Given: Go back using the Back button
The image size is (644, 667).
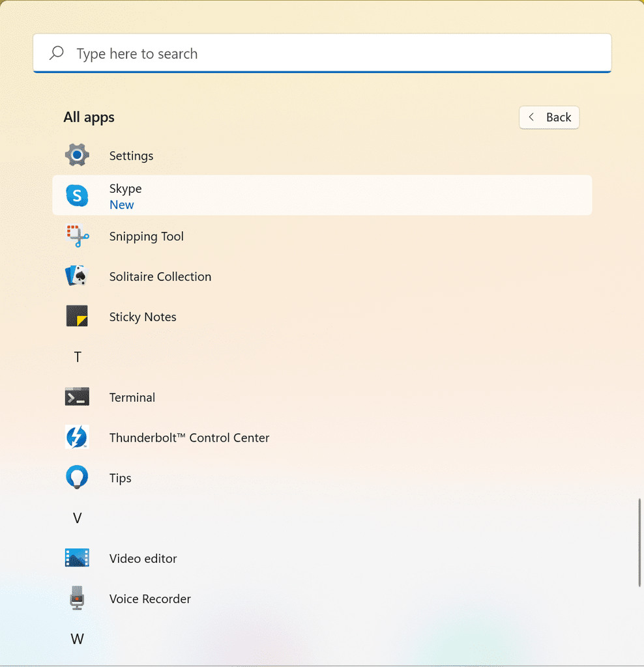Looking at the screenshot, I should click(x=549, y=117).
